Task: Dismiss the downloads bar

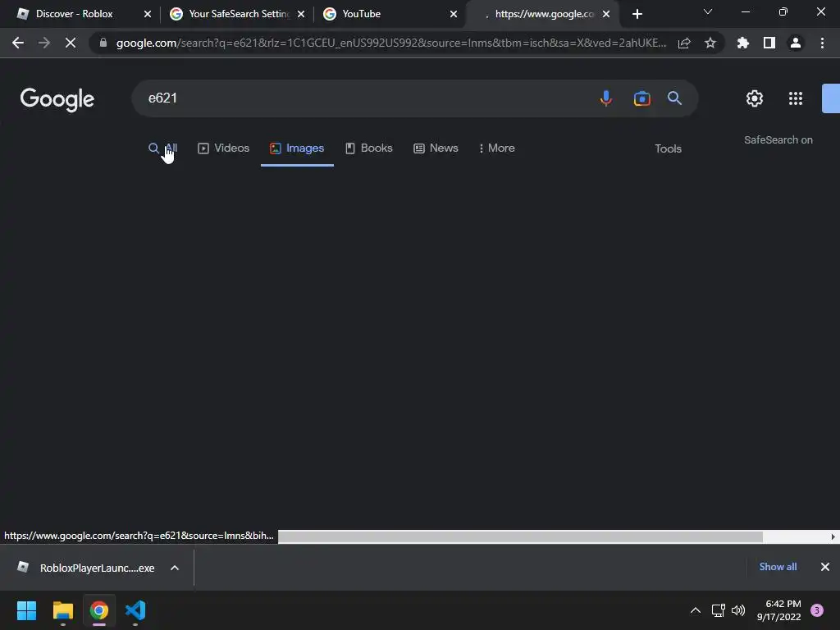Action: tap(825, 567)
